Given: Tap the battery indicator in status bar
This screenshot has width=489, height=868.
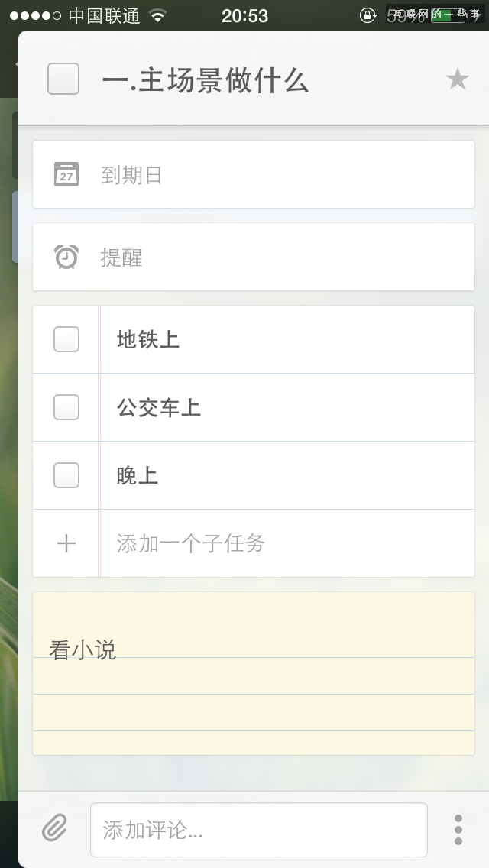Looking at the screenshot, I should (449, 15).
